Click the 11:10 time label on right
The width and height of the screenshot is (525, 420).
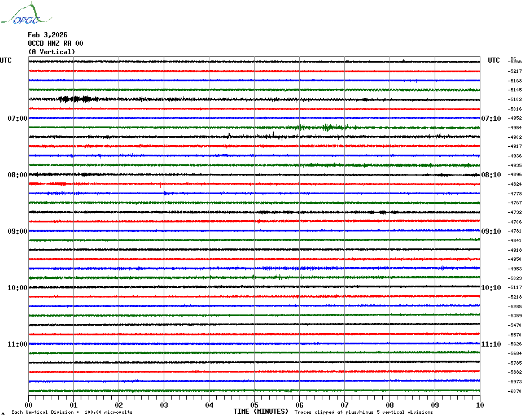click(x=491, y=344)
